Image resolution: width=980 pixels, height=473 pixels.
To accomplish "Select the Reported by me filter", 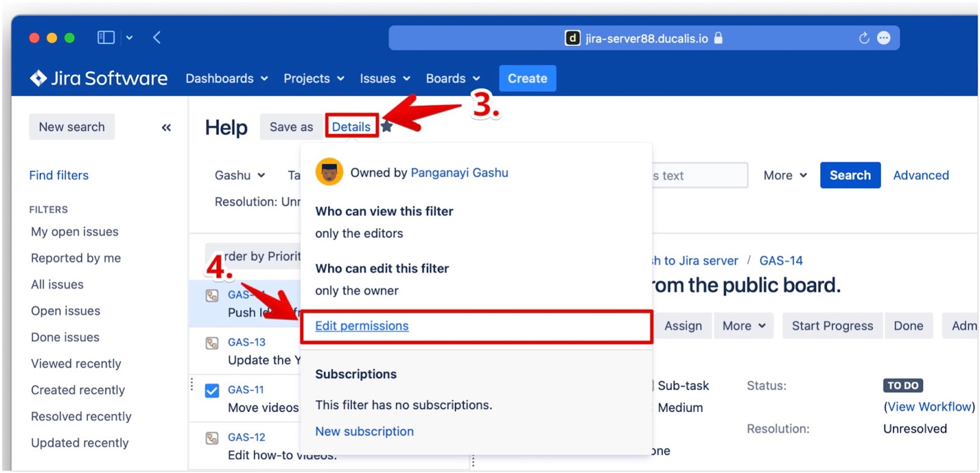I will pyautogui.click(x=76, y=258).
